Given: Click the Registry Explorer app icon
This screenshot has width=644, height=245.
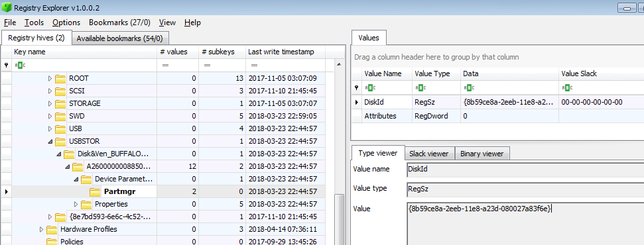Looking at the screenshot, I should pos(7,7).
